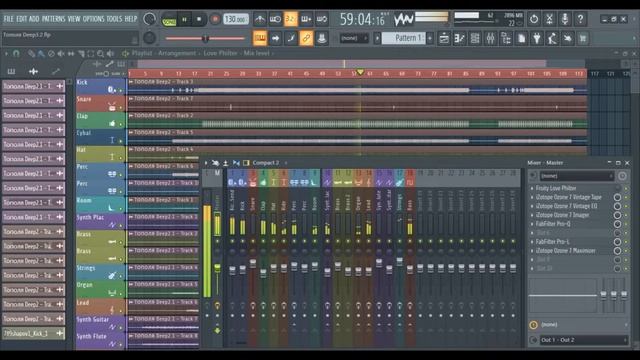
Task: Click the stop playback button
Action: [x=199, y=19]
